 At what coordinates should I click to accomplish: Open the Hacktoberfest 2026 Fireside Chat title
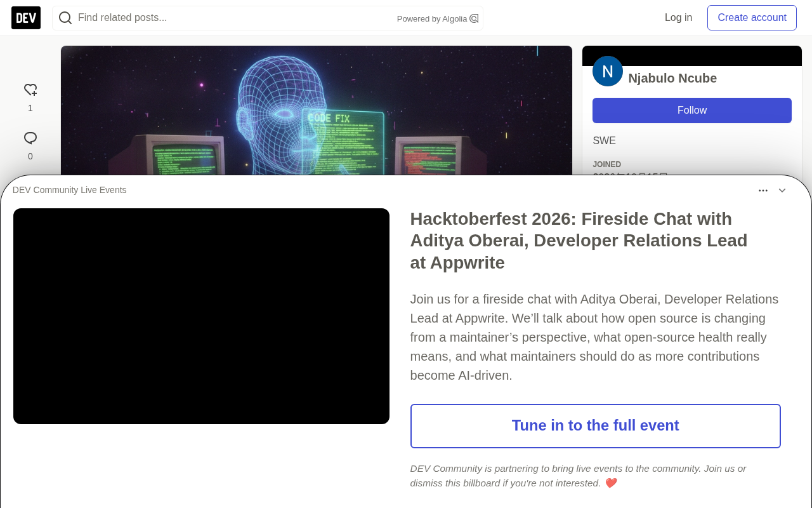[579, 241]
